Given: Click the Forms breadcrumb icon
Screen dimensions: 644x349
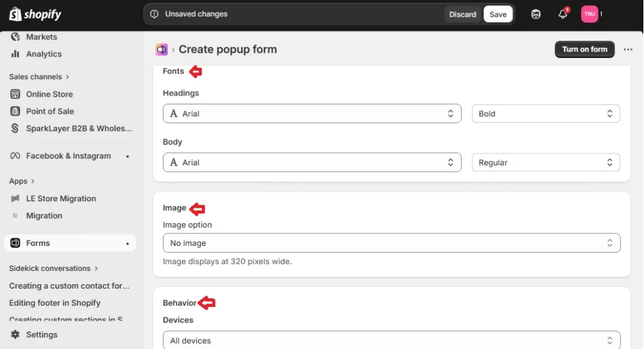Looking at the screenshot, I should tap(162, 49).
